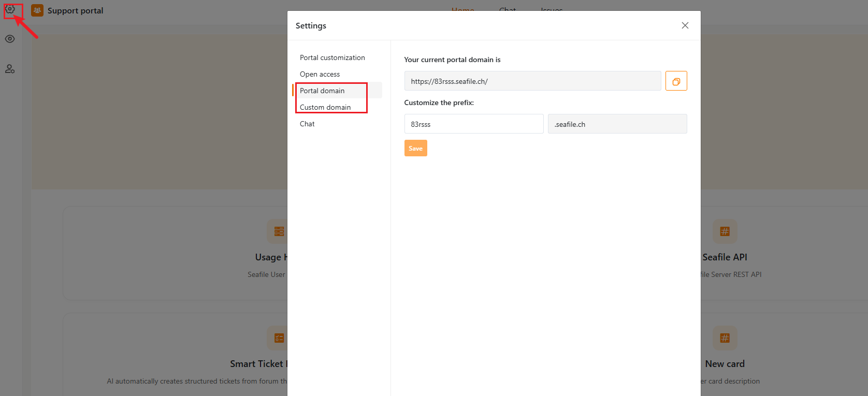The height and width of the screenshot is (396, 868).
Task: Click the Settings dialog heading
Action: click(311, 25)
